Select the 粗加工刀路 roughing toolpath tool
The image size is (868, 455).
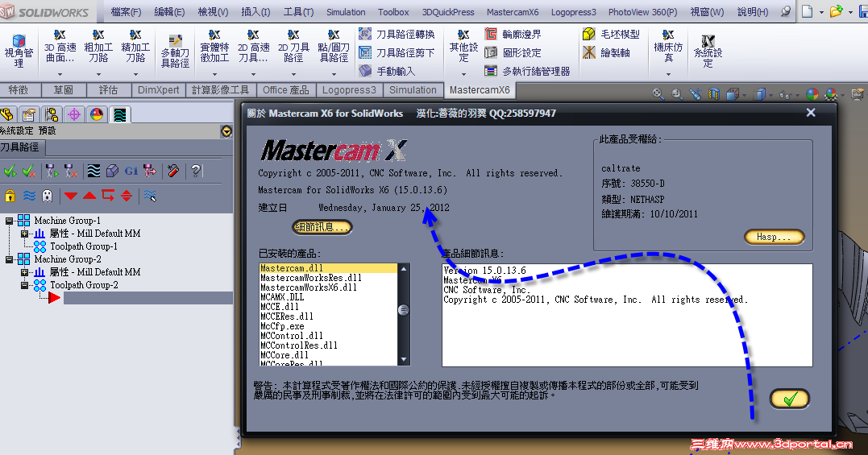coord(98,47)
